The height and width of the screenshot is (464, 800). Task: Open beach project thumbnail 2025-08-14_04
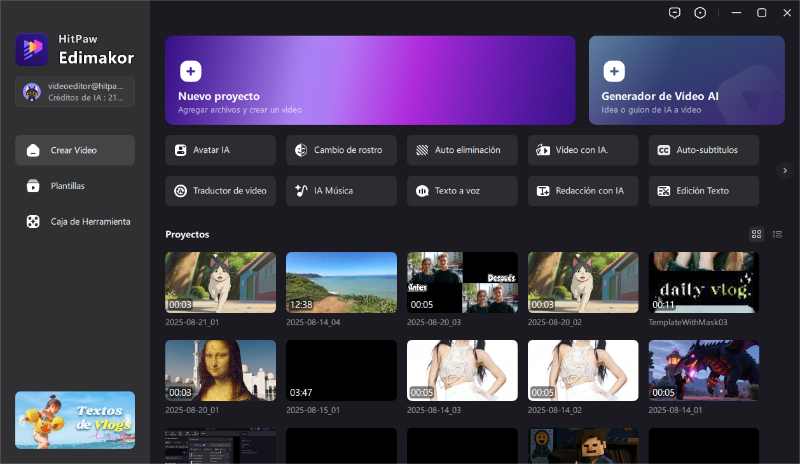pyautogui.click(x=341, y=282)
